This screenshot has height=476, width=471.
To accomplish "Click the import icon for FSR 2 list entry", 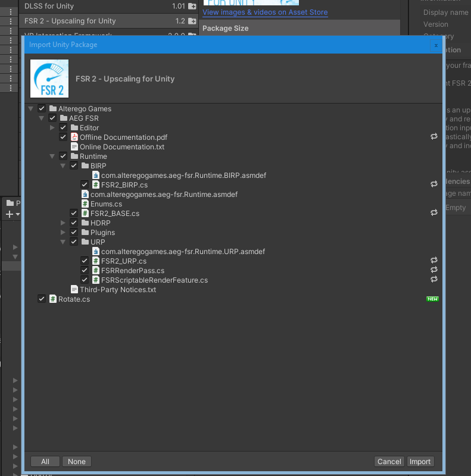I will pyautogui.click(x=192, y=21).
